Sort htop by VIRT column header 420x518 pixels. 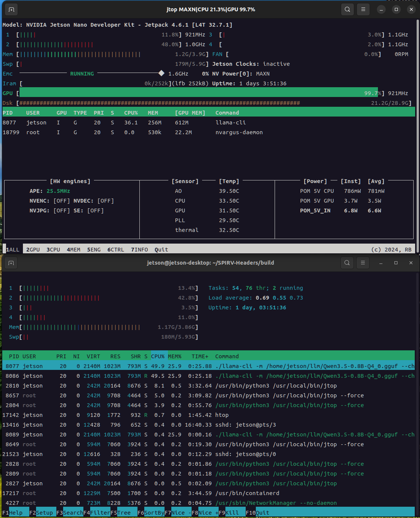[x=94, y=356]
